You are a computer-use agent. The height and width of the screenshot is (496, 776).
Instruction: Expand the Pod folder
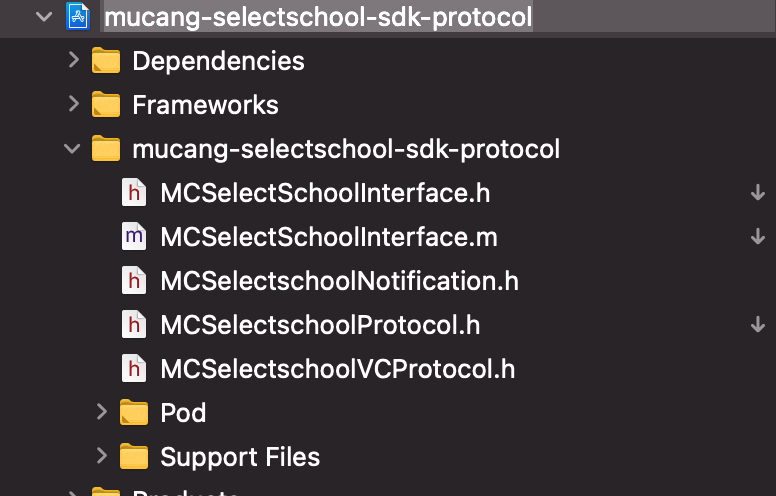tap(101, 412)
